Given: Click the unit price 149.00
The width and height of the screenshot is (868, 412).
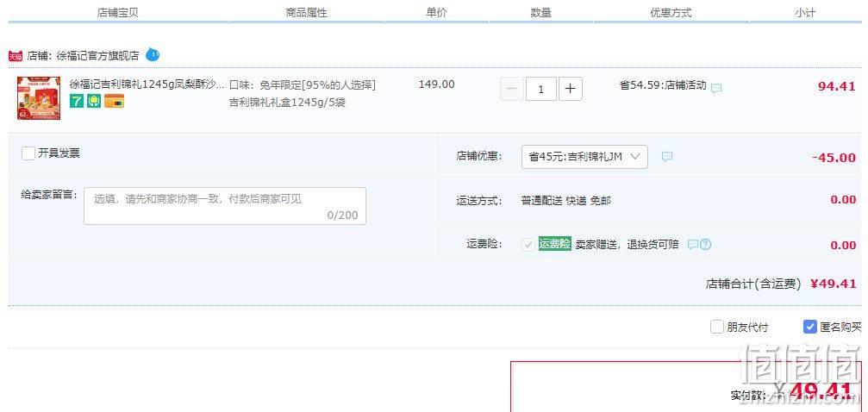Looking at the screenshot, I should pos(437,84).
